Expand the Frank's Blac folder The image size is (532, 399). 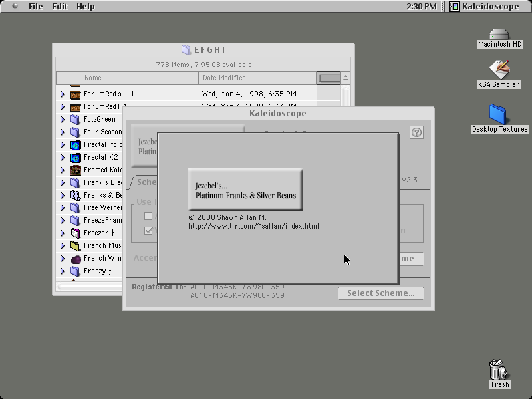click(x=63, y=182)
